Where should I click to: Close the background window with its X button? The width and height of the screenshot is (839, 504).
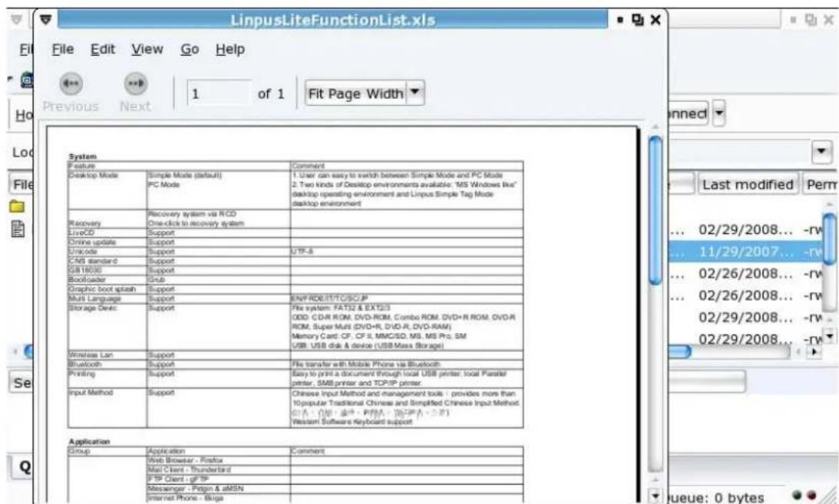829,20
